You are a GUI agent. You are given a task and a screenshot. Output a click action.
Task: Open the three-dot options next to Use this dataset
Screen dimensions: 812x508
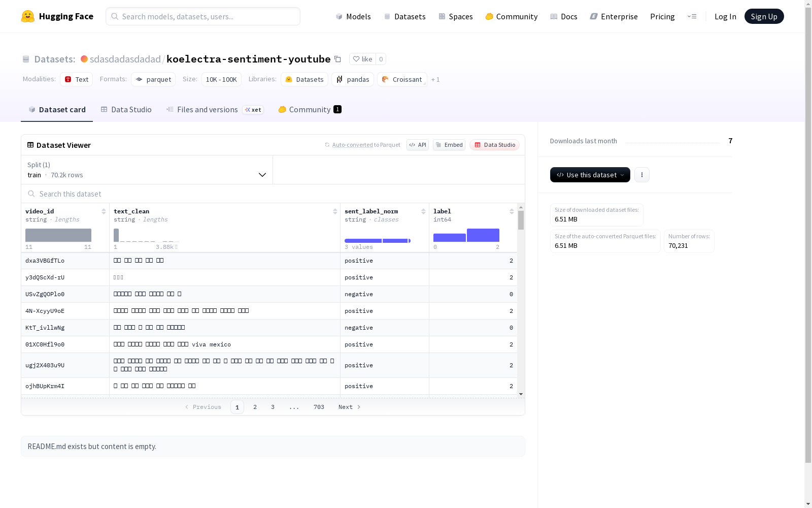pos(642,175)
